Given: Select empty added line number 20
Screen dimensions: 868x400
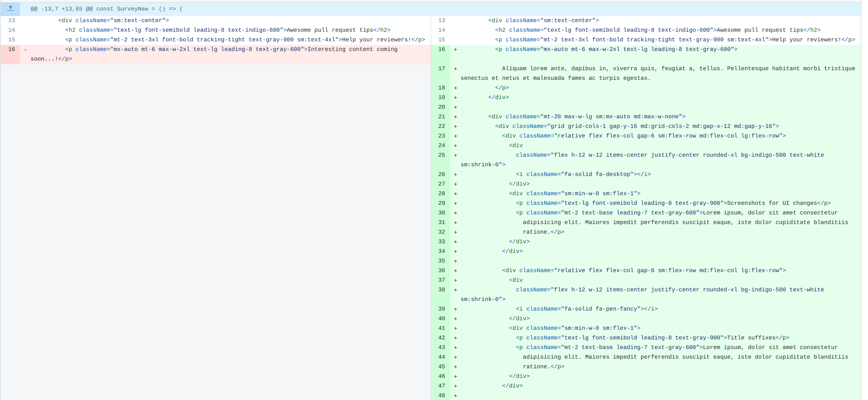Looking at the screenshot, I should coord(441,107).
